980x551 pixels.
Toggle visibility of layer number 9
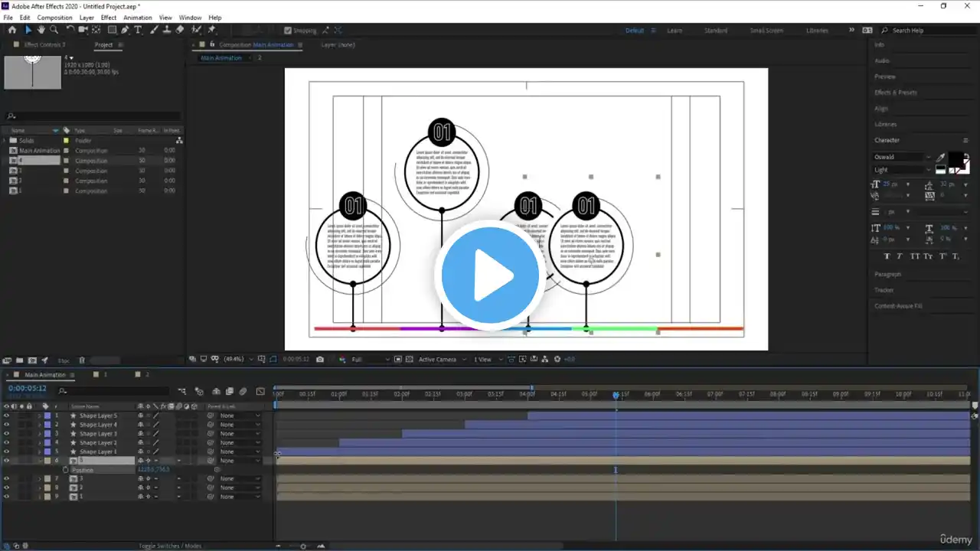click(7, 497)
